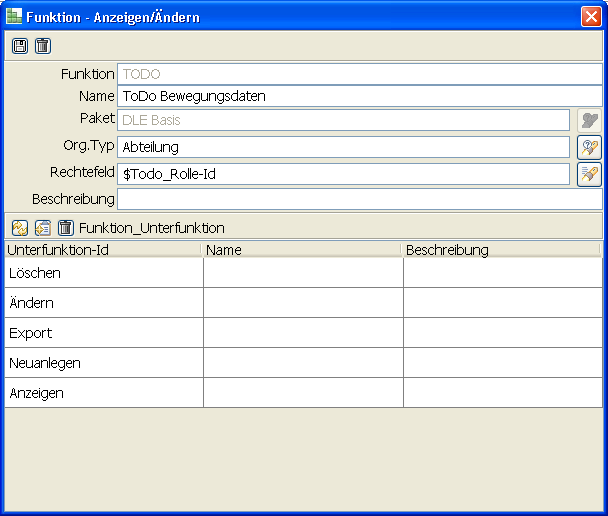Click trash icon in Funktion_Unterfunktion toolbar
The image size is (608, 516).
click(65, 227)
